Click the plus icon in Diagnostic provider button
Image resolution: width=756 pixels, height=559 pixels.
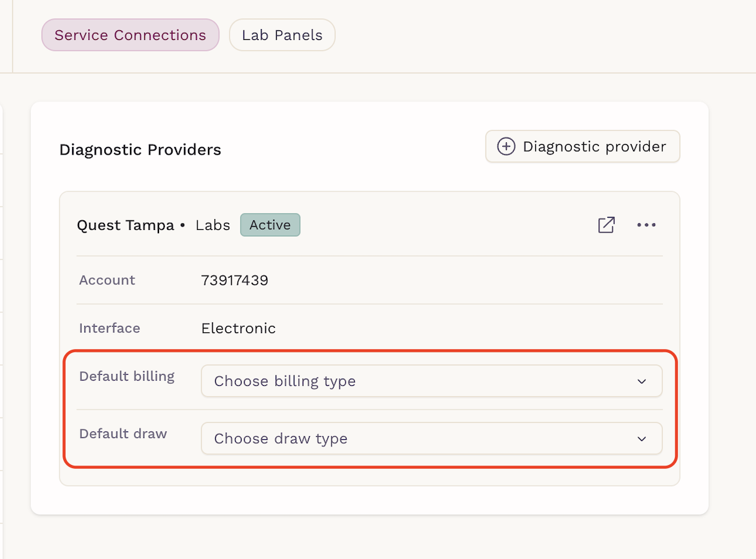(x=506, y=146)
